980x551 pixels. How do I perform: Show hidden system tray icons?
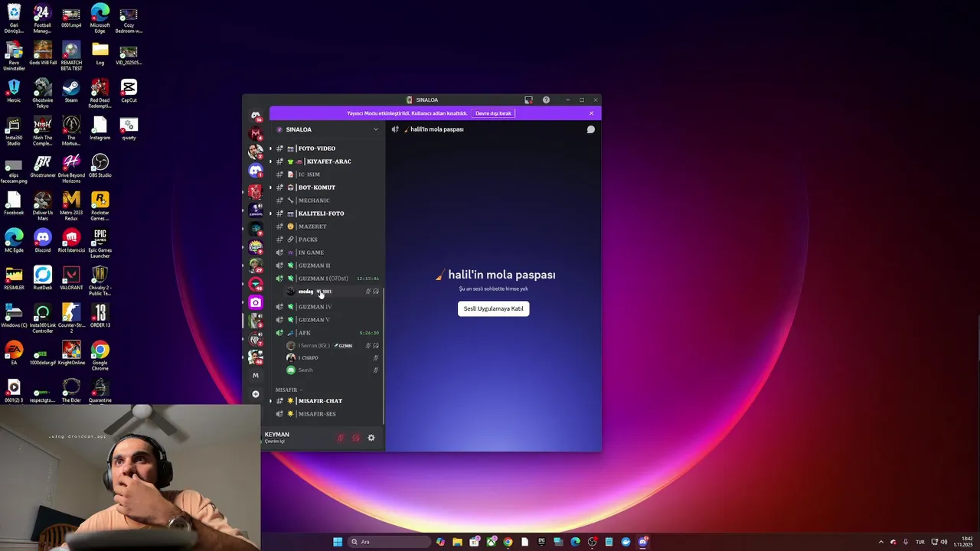pos(880,542)
